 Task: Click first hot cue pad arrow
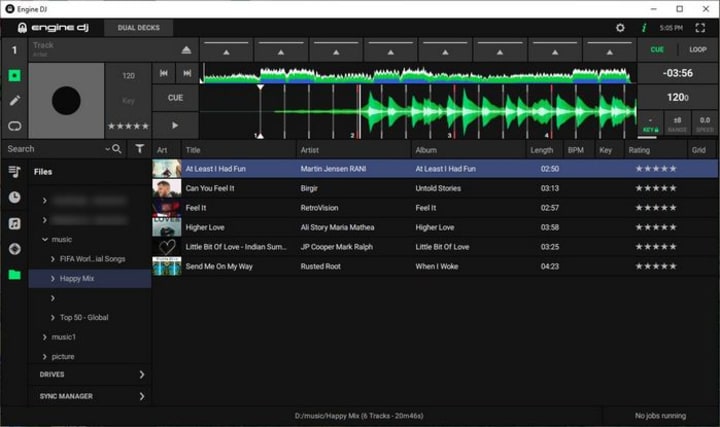click(226, 50)
